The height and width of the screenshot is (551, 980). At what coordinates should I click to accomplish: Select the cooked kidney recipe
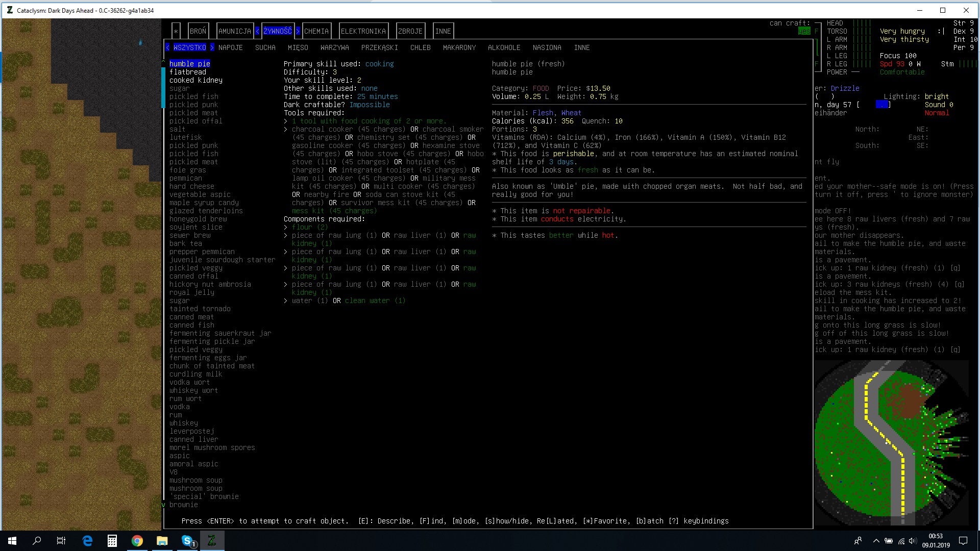point(196,80)
